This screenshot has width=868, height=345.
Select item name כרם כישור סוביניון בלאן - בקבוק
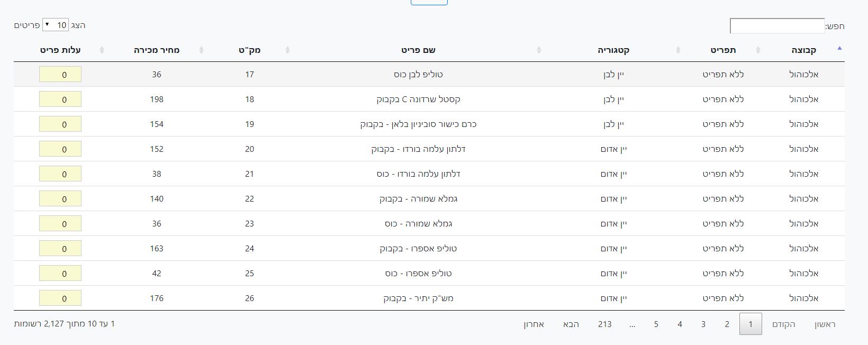coord(418,124)
